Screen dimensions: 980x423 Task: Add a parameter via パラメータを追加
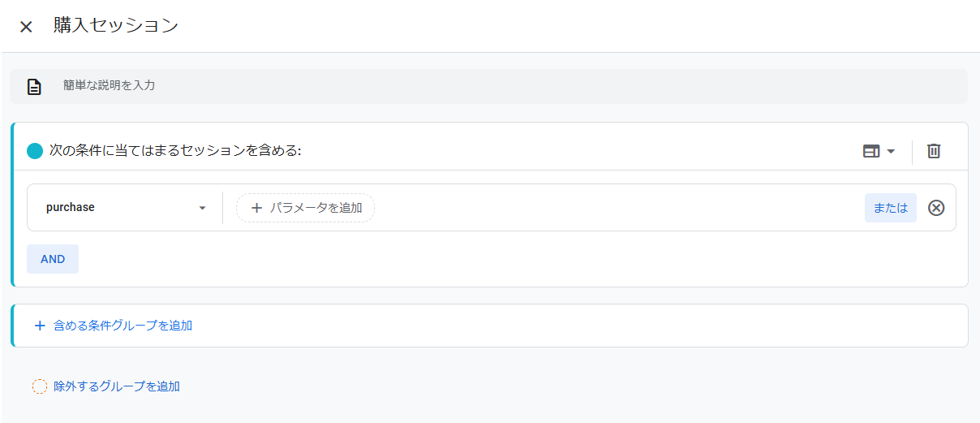coord(315,208)
